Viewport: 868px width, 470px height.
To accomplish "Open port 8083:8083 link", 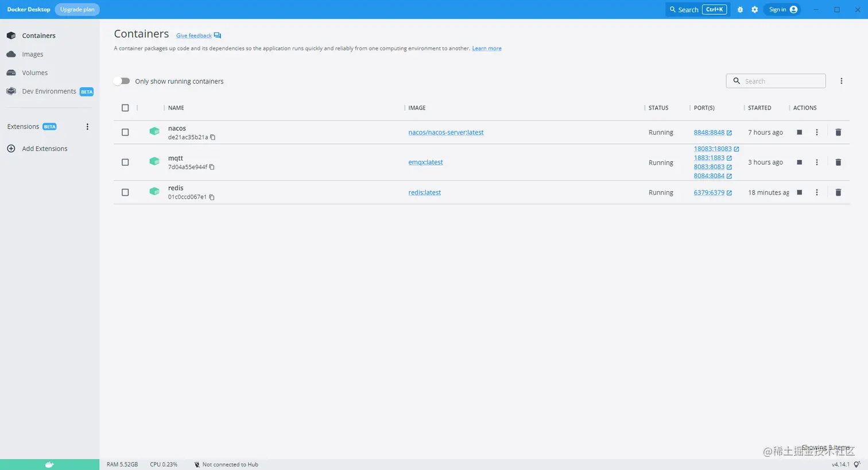I will 709,167.
